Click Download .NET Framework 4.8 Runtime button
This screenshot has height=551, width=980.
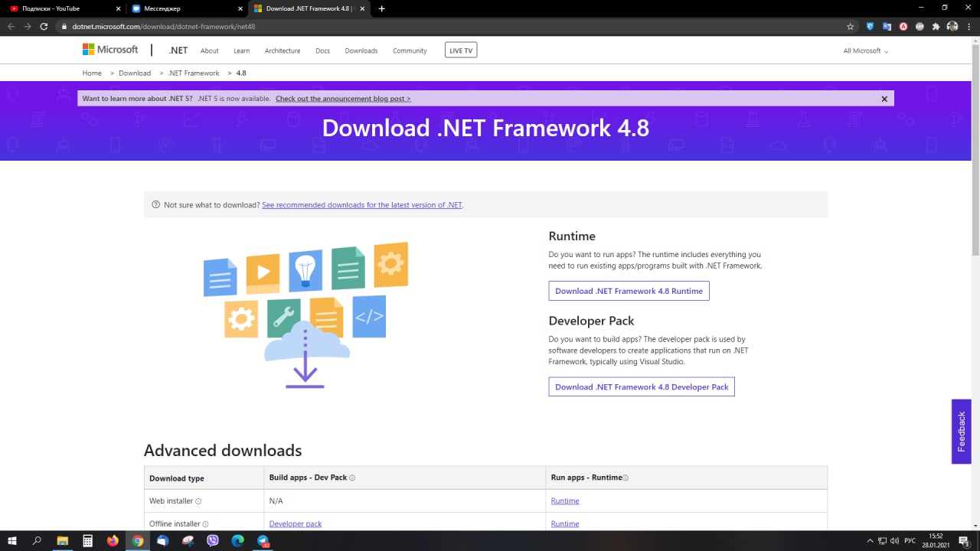click(629, 291)
